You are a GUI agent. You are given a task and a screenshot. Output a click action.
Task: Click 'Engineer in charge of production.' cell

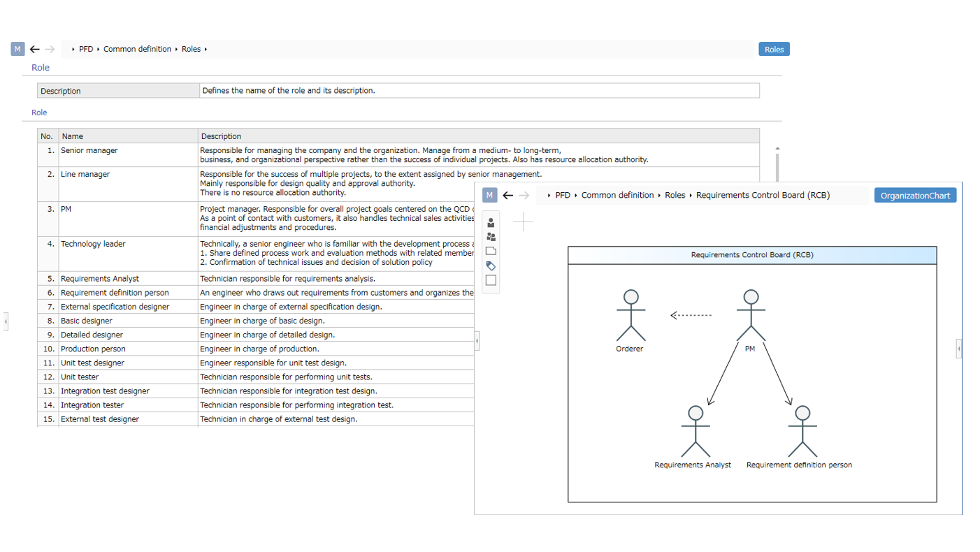point(259,349)
